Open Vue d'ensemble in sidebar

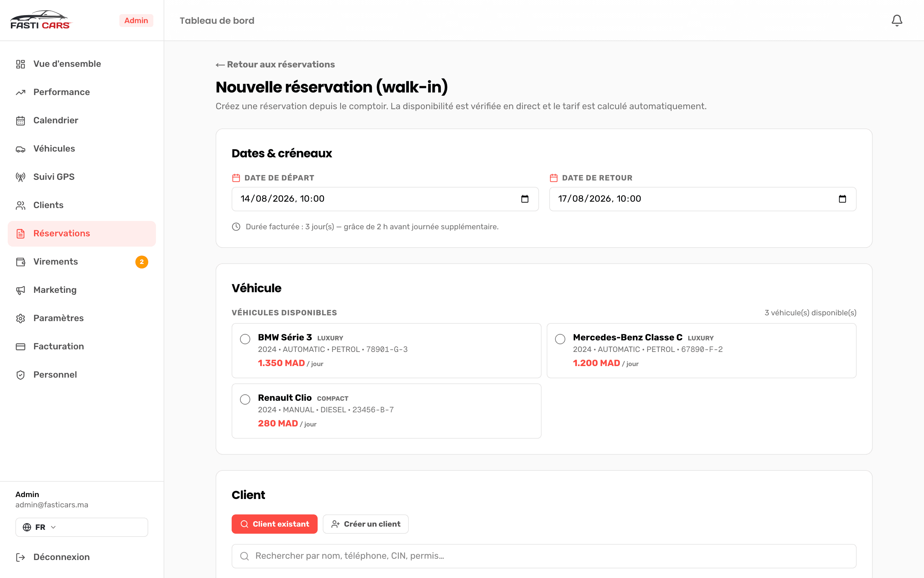click(x=82, y=64)
